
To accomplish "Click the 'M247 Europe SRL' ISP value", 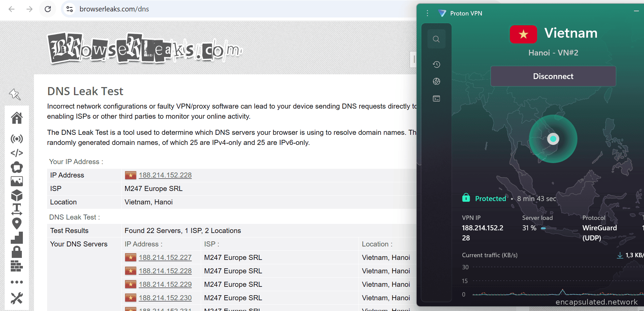I will coord(153,189).
